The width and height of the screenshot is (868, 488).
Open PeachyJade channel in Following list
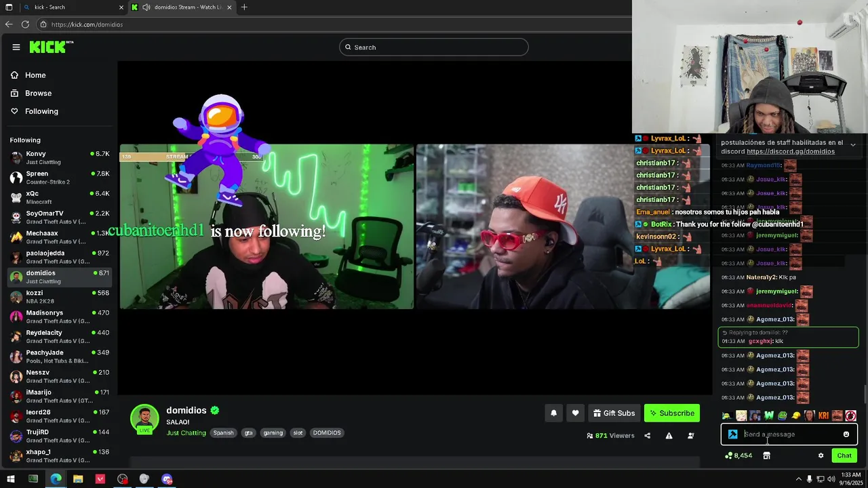click(x=60, y=357)
